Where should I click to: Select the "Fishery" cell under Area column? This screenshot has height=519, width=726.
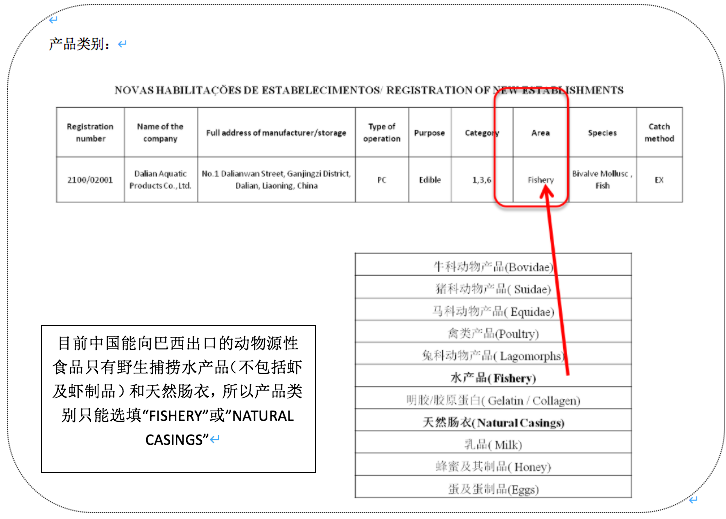[541, 180]
